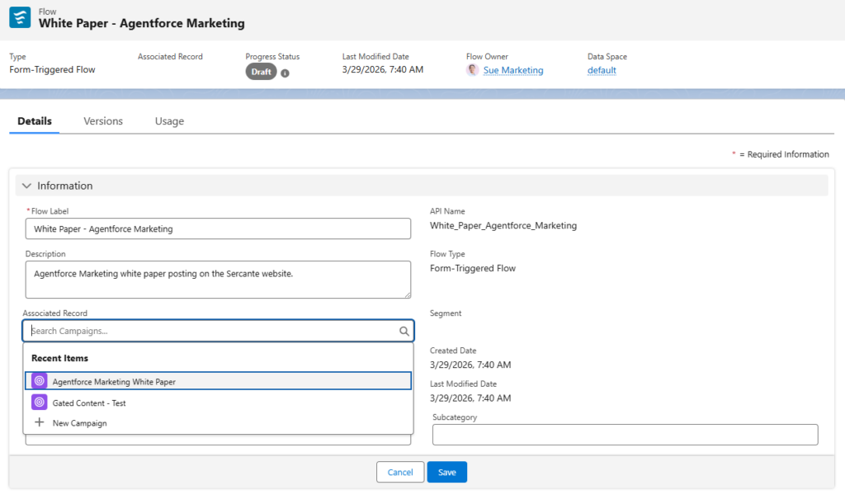Viewport: 845px width, 504px height.
Task: Click the Flow app icon in the header
Action: [x=20, y=16]
